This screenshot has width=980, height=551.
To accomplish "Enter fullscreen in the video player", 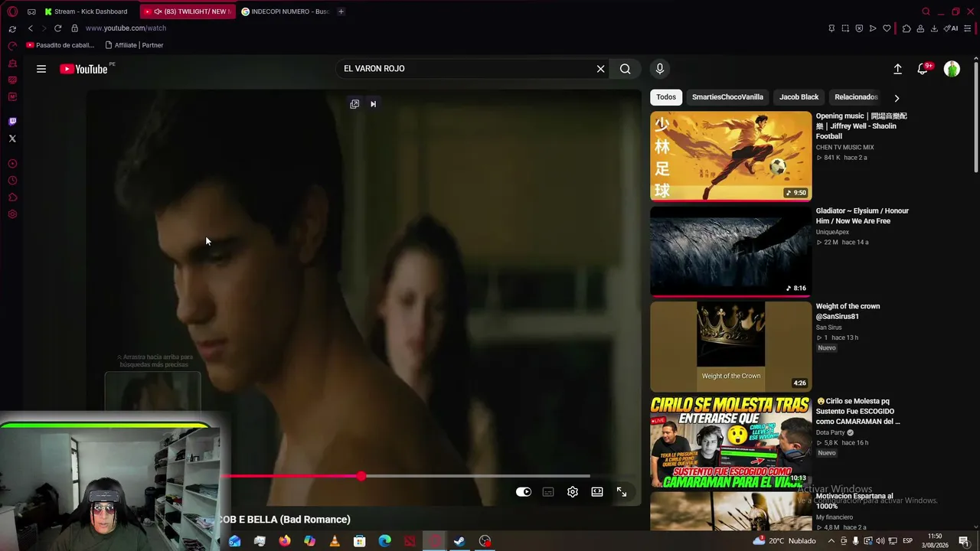I will point(622,492).
